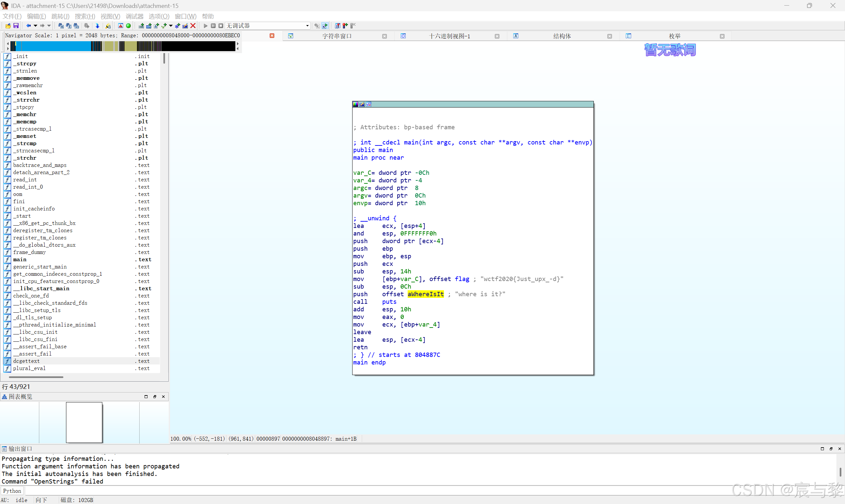Image resolution: width=845 pixels, height=504 pixels.
Task: Expand the jump back history dropdown arrow
Action: (35, 26)
